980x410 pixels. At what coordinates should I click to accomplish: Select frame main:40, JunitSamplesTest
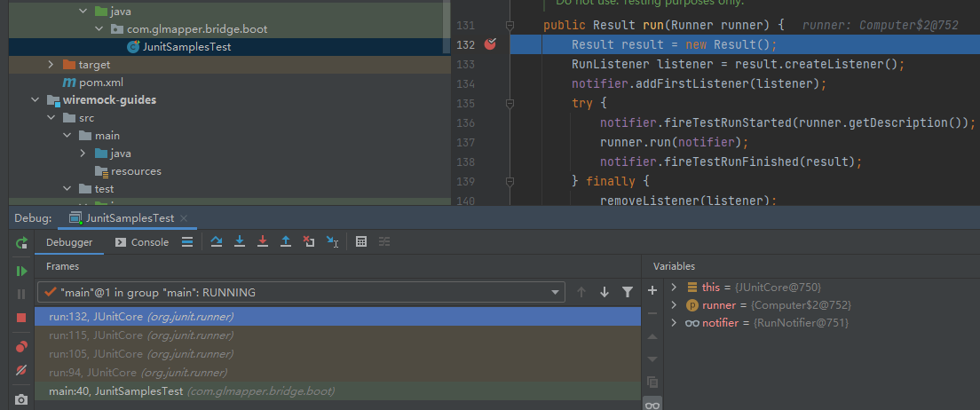[338, 391]
